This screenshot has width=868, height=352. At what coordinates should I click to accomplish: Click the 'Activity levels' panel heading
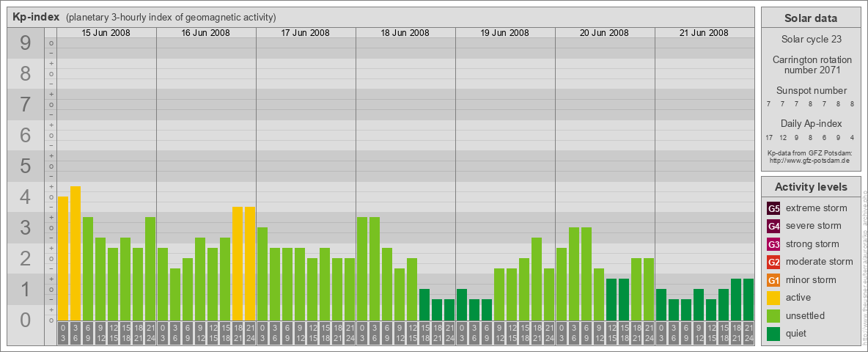(x=811, y=187)
